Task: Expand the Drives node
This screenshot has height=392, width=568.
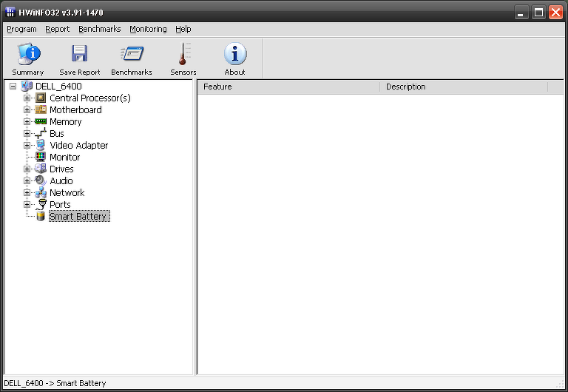Action: [27, 169]
